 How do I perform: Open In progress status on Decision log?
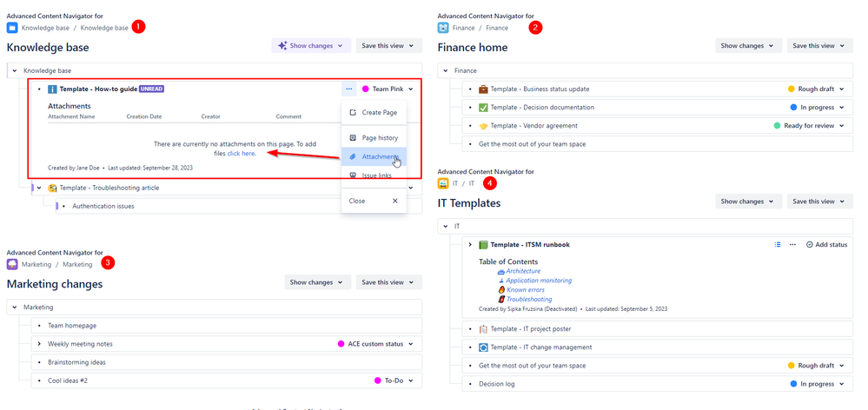point(818,384)
